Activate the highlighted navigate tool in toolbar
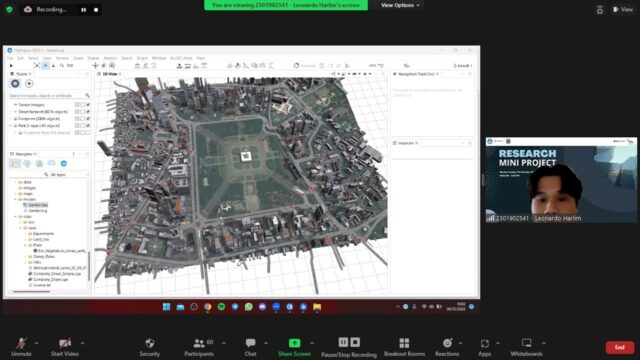Viewport: 640px width, 360px height. click(x=45, y=65)
